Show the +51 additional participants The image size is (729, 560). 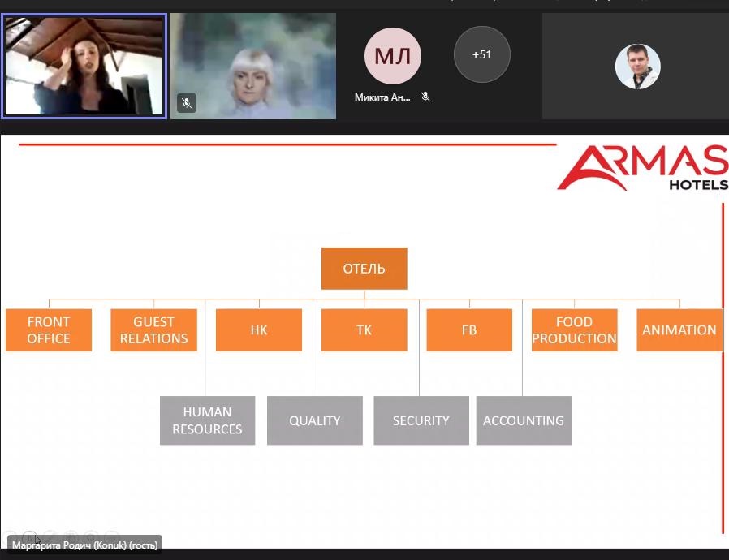click(481, 54)
